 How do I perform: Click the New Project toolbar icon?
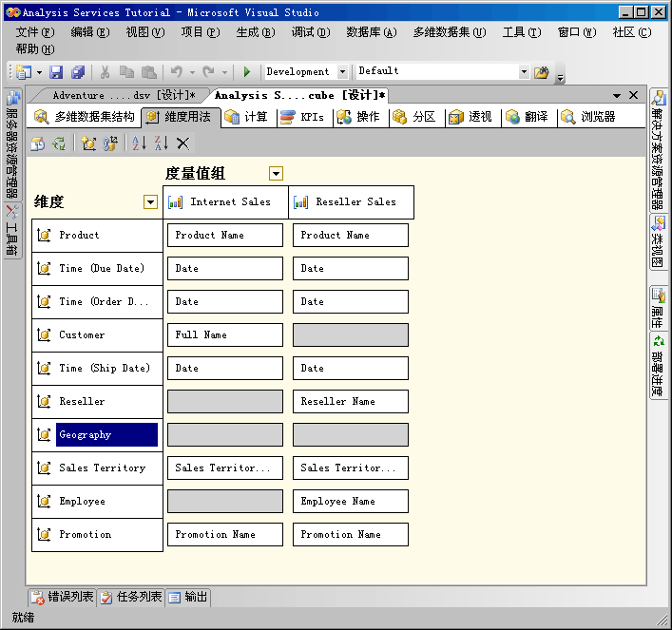[24, 72]
